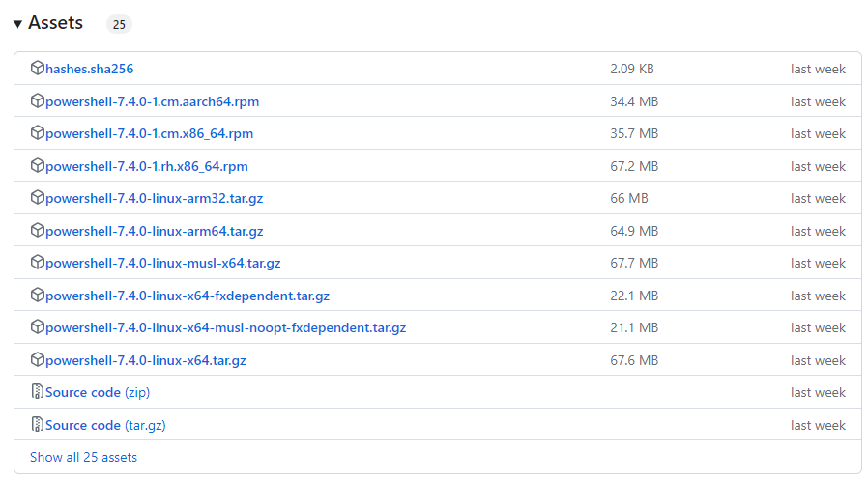Click the Assets heading
The width and height of the screenshot is (868, 480).
coord(55,22)
